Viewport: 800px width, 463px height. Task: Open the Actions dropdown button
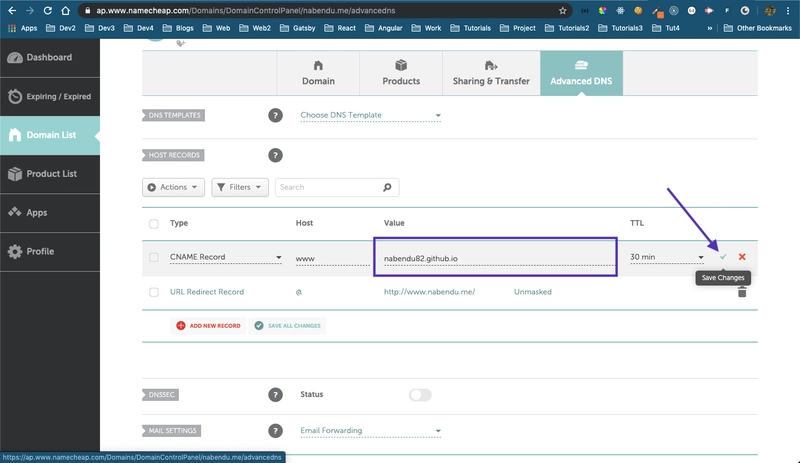(x=173, y=187)
